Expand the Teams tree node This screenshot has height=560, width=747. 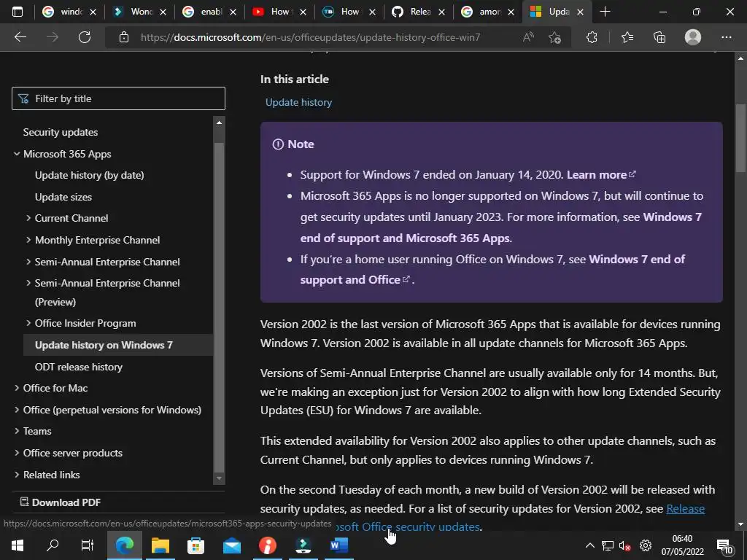click(x=17, y=431)
